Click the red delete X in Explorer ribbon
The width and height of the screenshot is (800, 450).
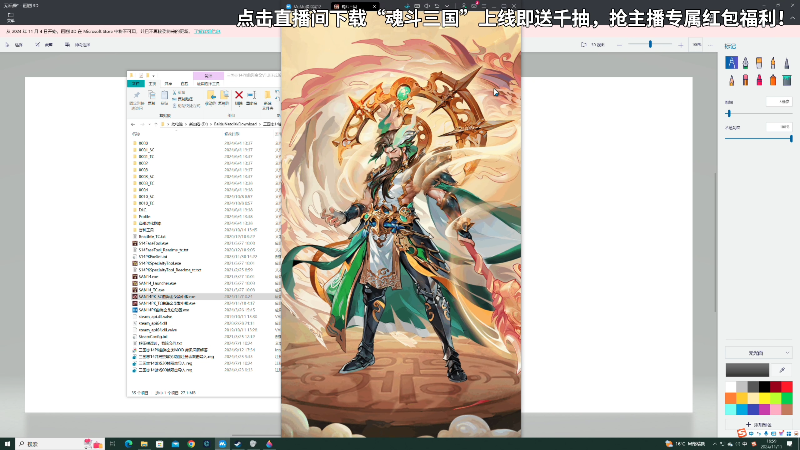[x=238, y=97]
